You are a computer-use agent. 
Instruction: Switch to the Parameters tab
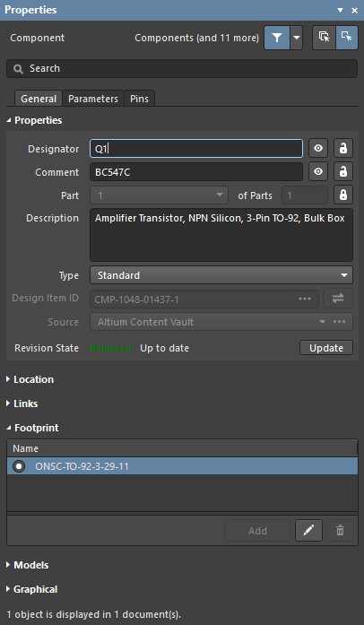93,99
